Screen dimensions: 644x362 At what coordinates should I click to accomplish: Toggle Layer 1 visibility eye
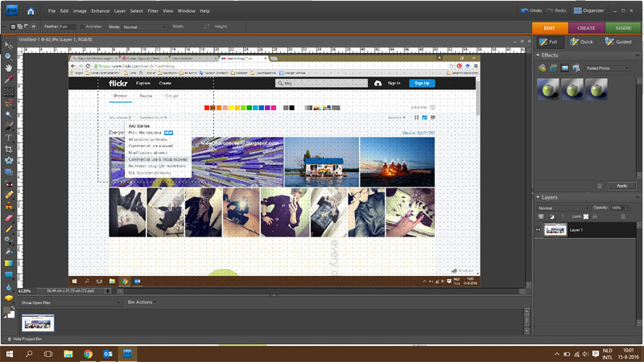pyautogui.click(x=539, y=230)
